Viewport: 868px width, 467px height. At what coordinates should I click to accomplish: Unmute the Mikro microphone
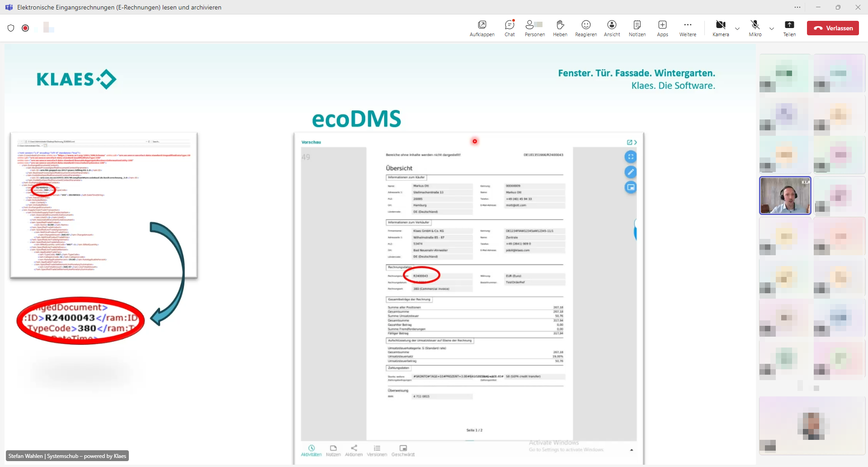(755, 28)
